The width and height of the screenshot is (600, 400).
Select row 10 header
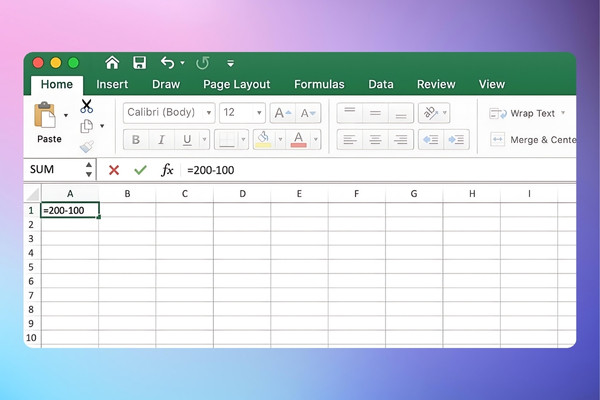[x=32, y=338]
